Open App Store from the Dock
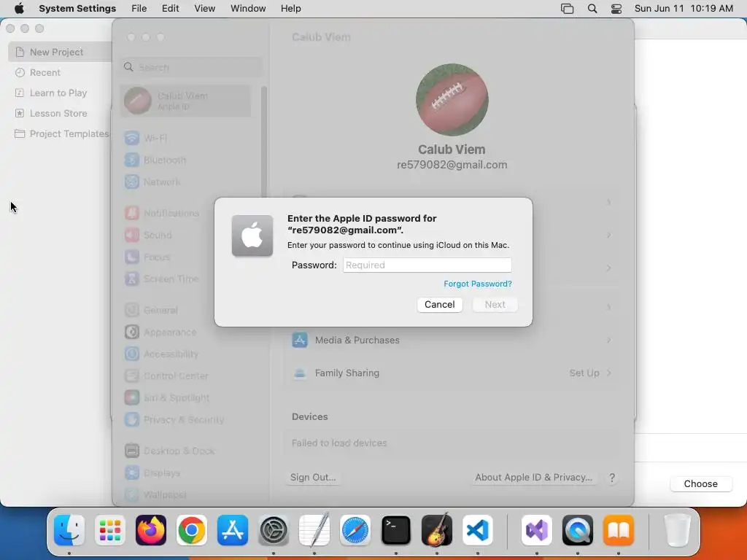Screen dimensions: 747x560 pos(233,530)
